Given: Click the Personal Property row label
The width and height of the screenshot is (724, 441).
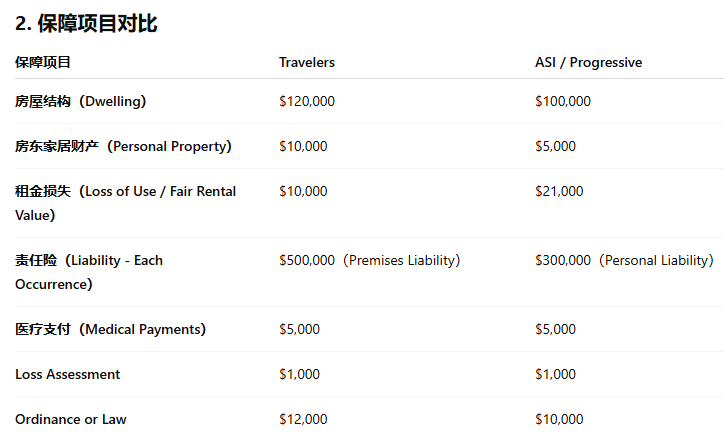Looking at the screenshot, I should tap(123, 146).
